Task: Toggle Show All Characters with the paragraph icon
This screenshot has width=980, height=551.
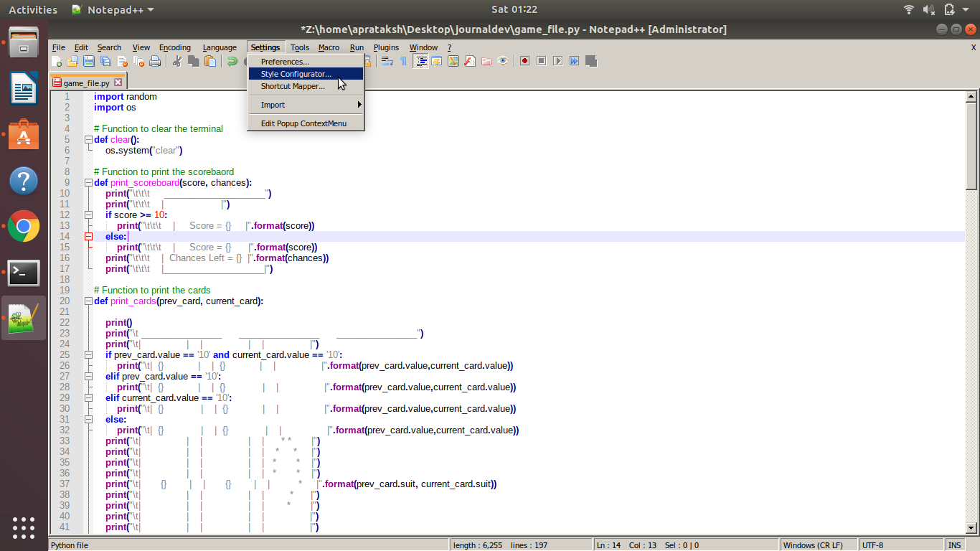Action: coord(402,61)
